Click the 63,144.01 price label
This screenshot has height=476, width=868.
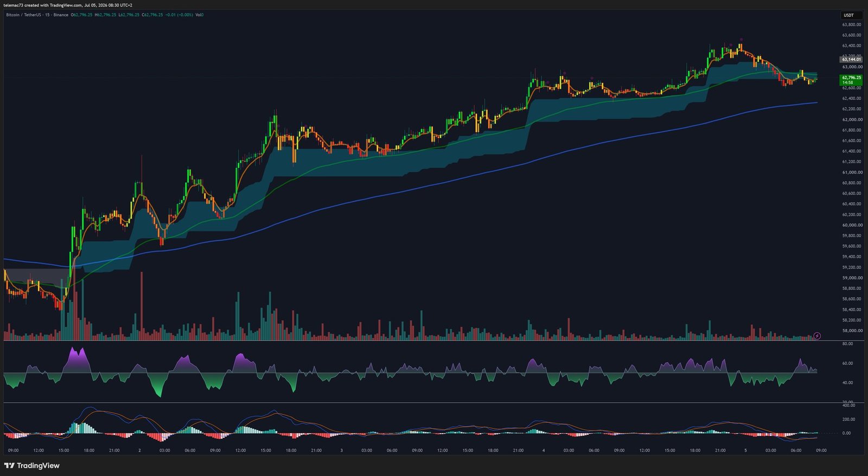851,59
